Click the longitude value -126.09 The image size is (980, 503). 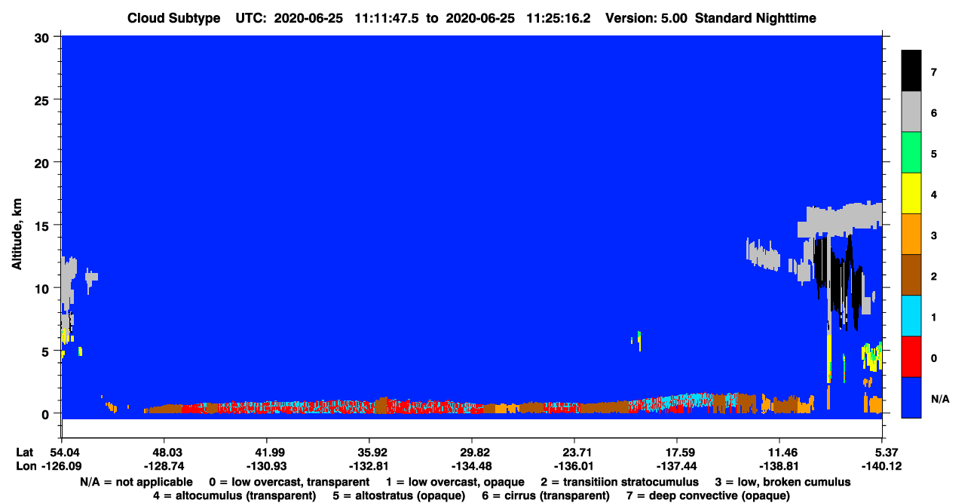click(x=62, y=467)
